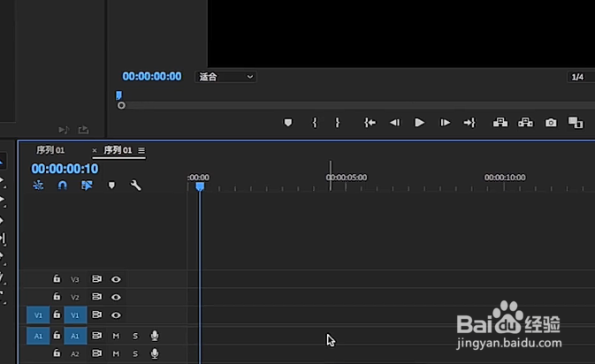Target track V3 label

(x=75, y=279)
